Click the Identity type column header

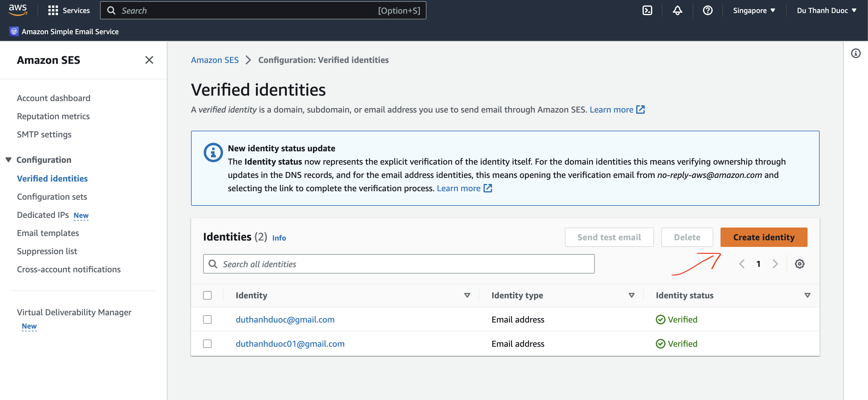pos(517,295)
